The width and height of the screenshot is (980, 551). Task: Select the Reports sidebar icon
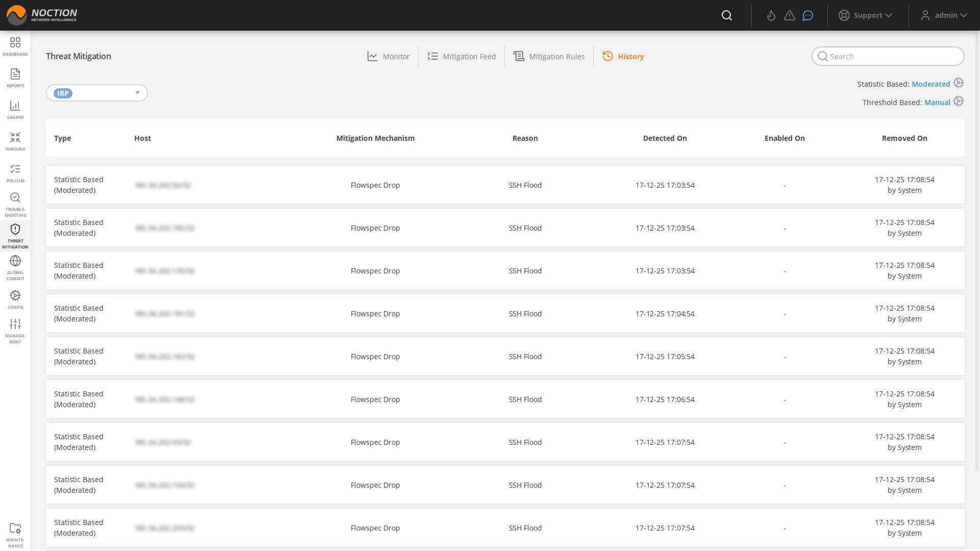pyautogui.click(x=15, y=78)
